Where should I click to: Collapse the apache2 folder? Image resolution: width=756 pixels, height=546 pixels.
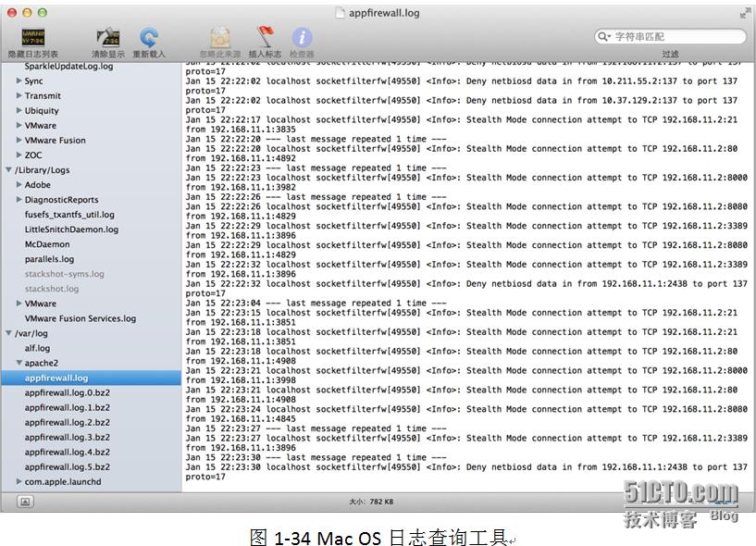(x=19, y=363)
